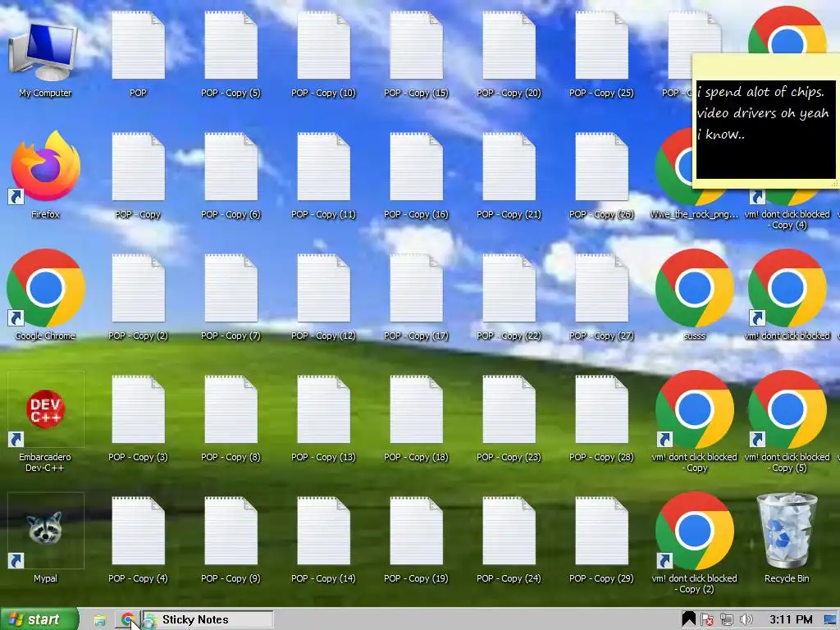The height and width of the screenshot is (630, 840).
Task: Click the monitor icon right of the clock
Action: coord(830,620)
